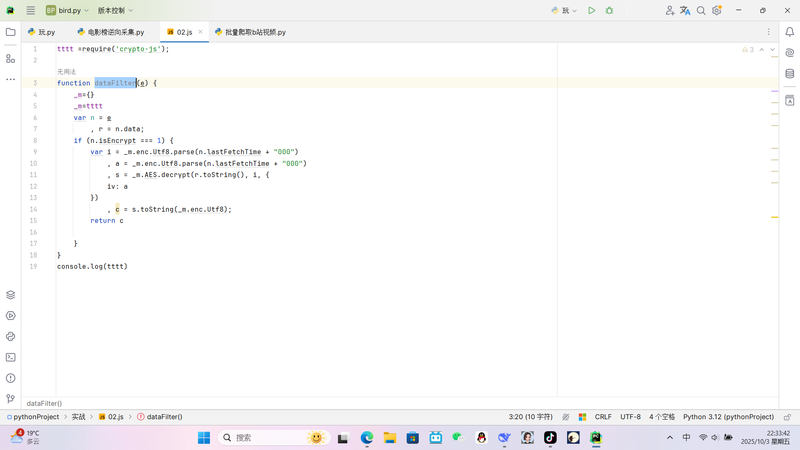800x450 pixels.
Task: Close the 02.js editor tab
Action: pyautogui.click(x=200, y=32)
